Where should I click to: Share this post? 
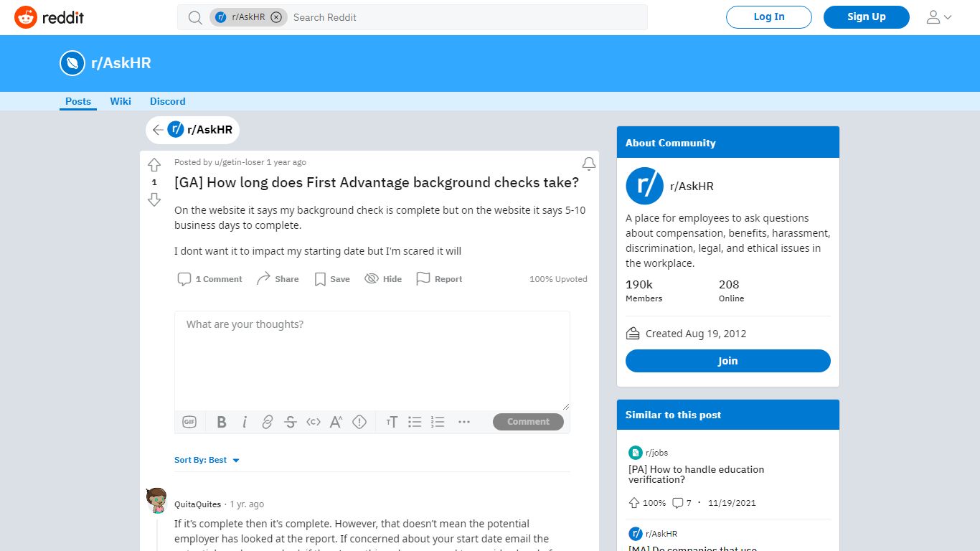[x=278, y=279]
